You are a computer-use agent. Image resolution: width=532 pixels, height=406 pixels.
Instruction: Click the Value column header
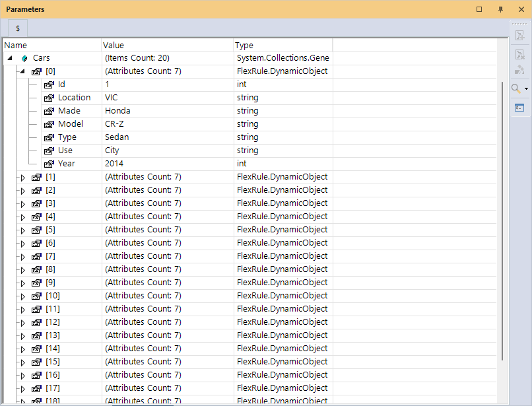click(x=168, y=46)
